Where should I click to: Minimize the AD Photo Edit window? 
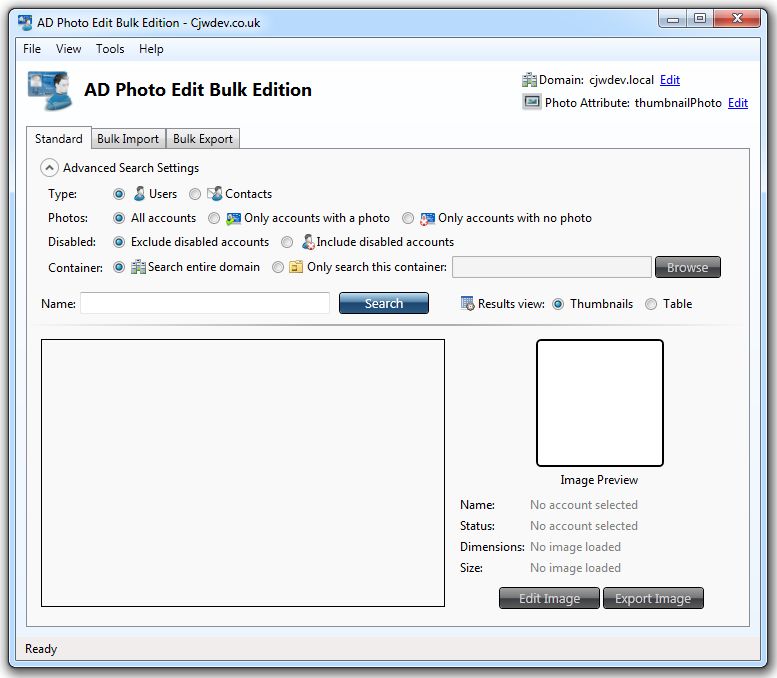click(672, 19)
